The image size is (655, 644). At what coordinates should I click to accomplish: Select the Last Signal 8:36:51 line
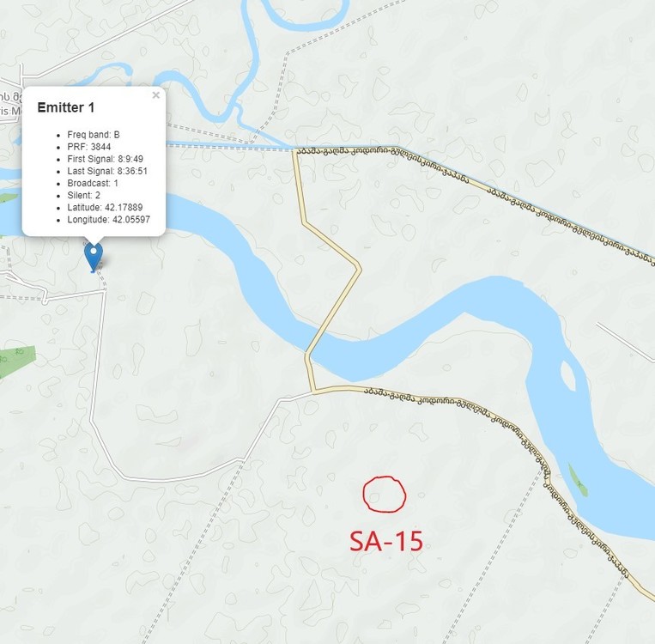(107, 171)
